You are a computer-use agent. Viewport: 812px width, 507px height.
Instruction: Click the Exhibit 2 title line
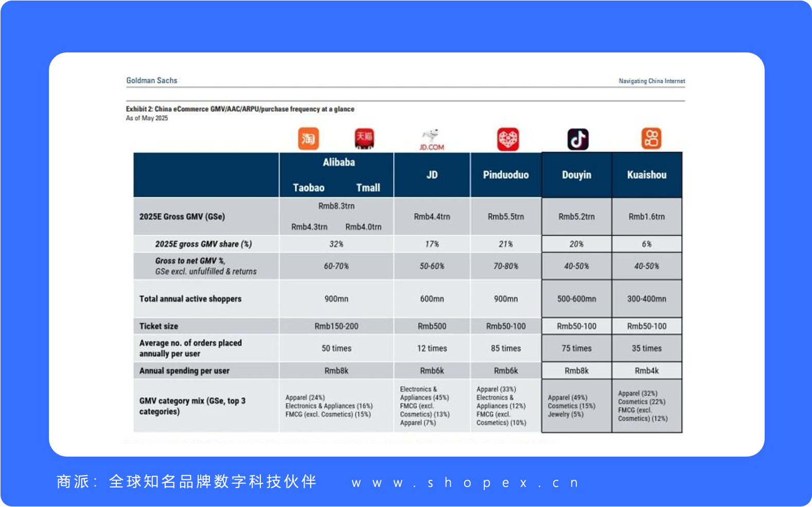point(240,109)
